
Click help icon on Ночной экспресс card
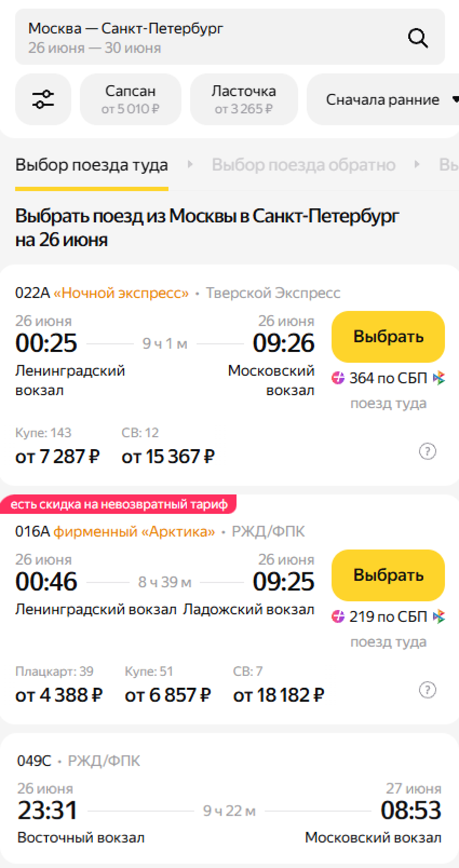[x=427, y=451]
